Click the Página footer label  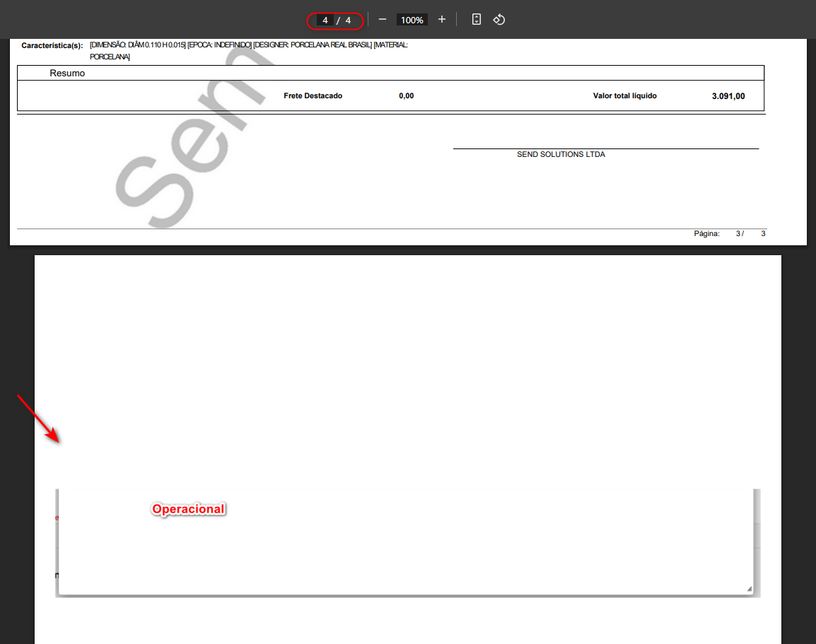coord(706,233)
